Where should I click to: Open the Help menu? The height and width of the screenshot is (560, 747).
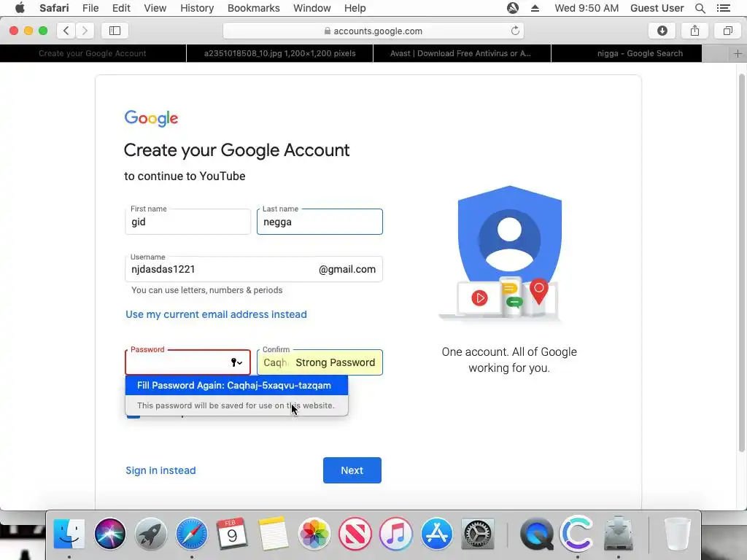(x=355, y=8)
